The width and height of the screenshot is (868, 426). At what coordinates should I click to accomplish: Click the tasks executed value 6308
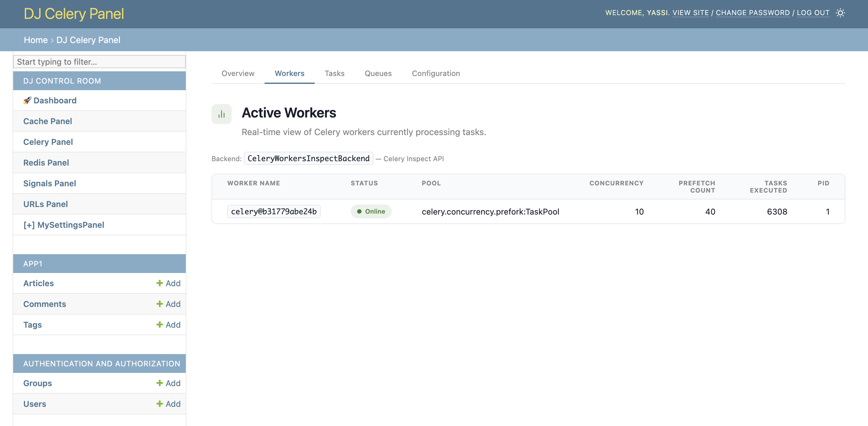point(777,211)
